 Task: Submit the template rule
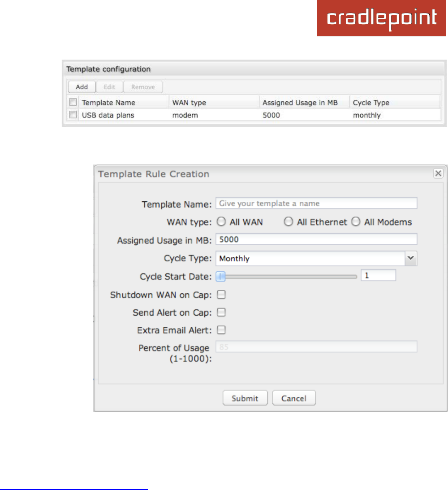[245, 398]
